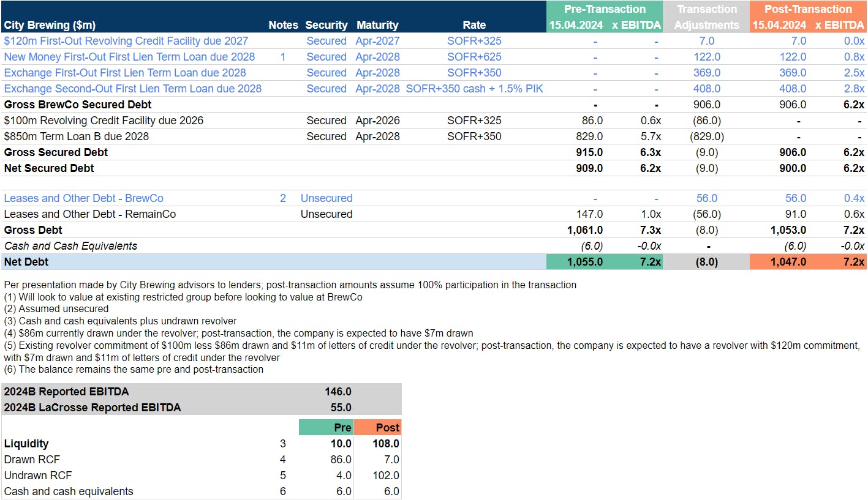The width and height of the screenshot is (868, 500).
Task: Click the "146.0" reported EBITDA value
Action: coord(338,392)
